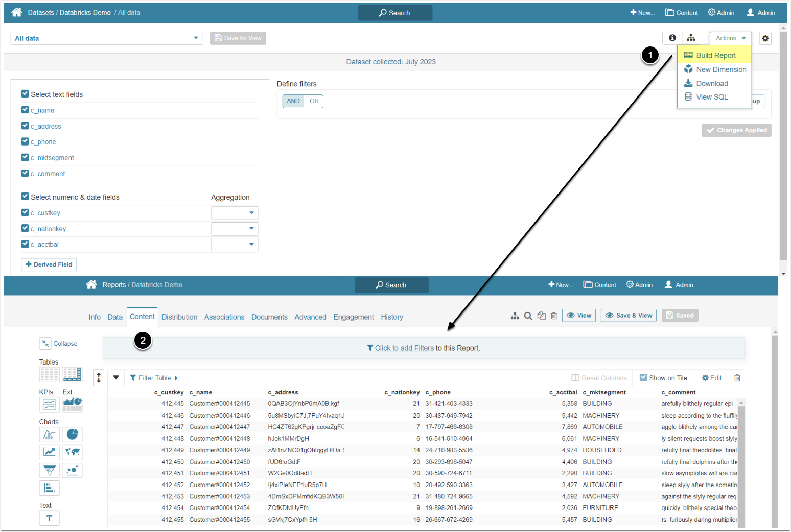This screenshot has width=791, height=532.
Task: Add a world map chart
Action: [72, 452]
